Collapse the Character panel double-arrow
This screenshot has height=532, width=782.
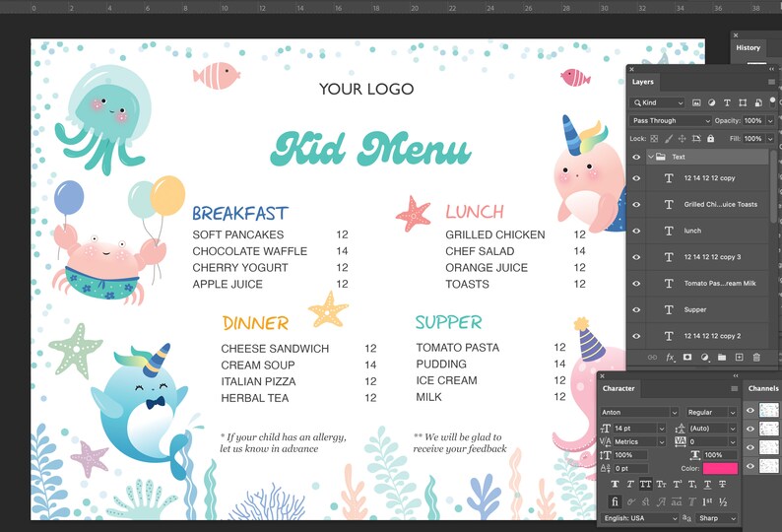pos(735,375)
